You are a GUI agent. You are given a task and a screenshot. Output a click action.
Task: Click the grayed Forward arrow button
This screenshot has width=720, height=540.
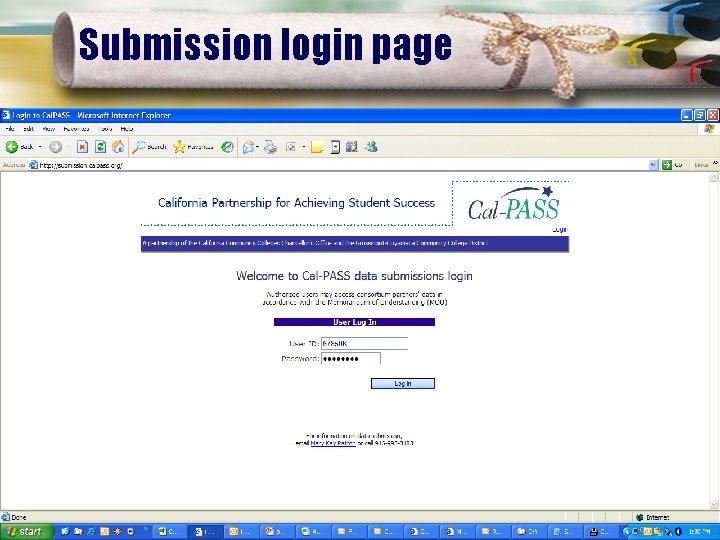tap(56, 147)
